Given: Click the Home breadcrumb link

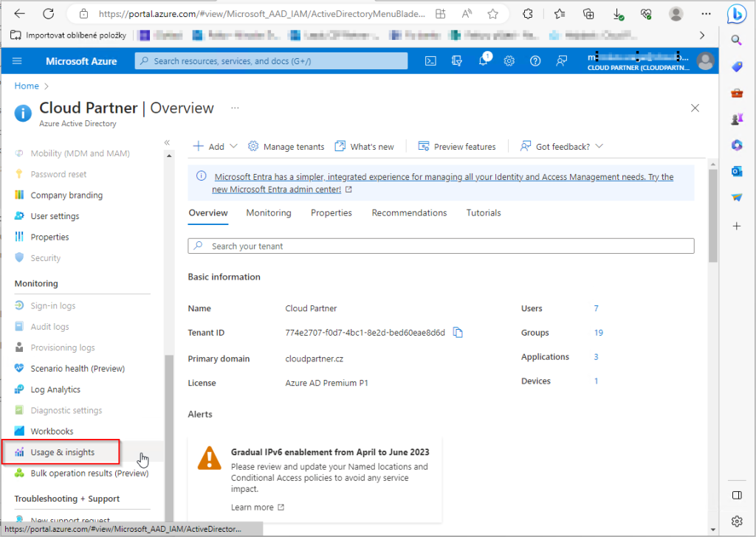Looking at the screenshot, I should 27,86.
